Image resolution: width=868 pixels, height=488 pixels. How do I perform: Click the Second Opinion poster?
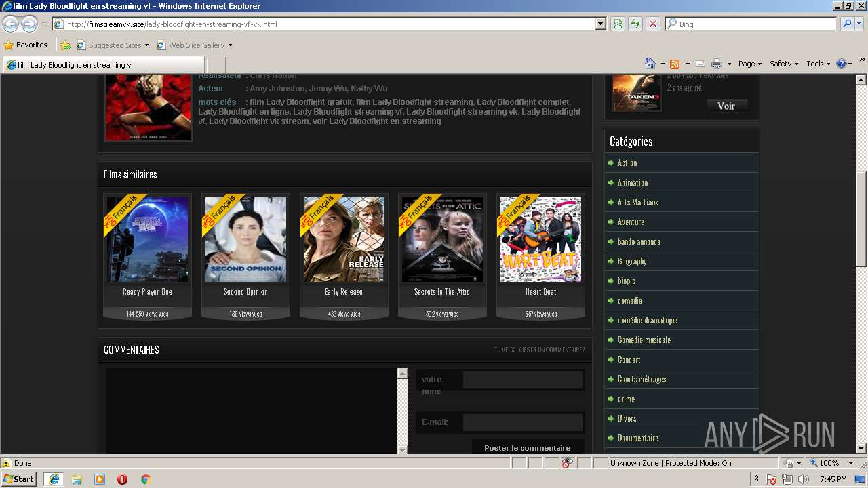pos(245,239)
